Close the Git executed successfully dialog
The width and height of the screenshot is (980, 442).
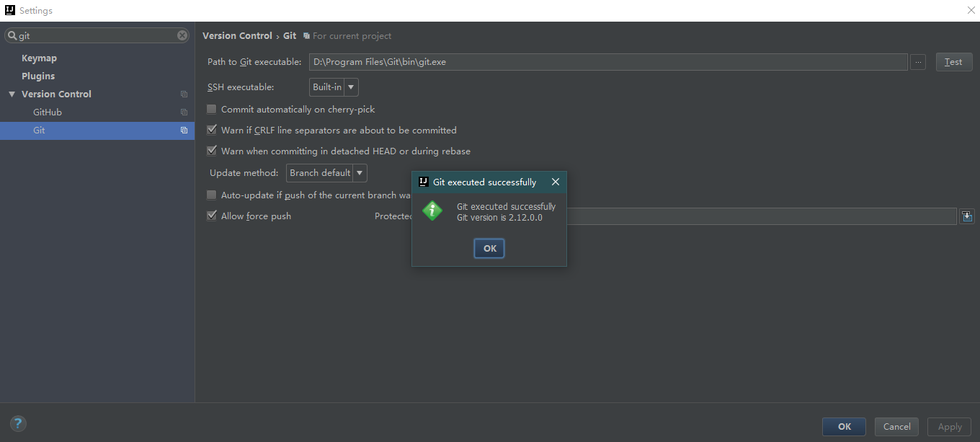point(556,182)
